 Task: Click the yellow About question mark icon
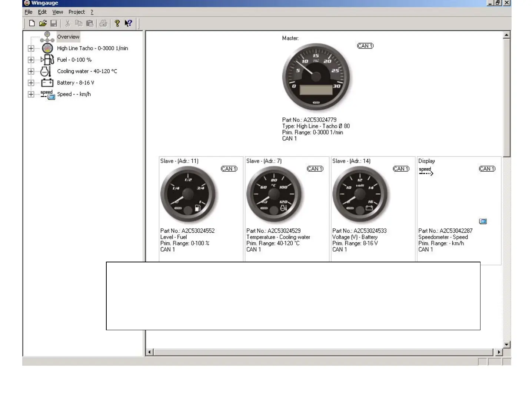(117, 23)
